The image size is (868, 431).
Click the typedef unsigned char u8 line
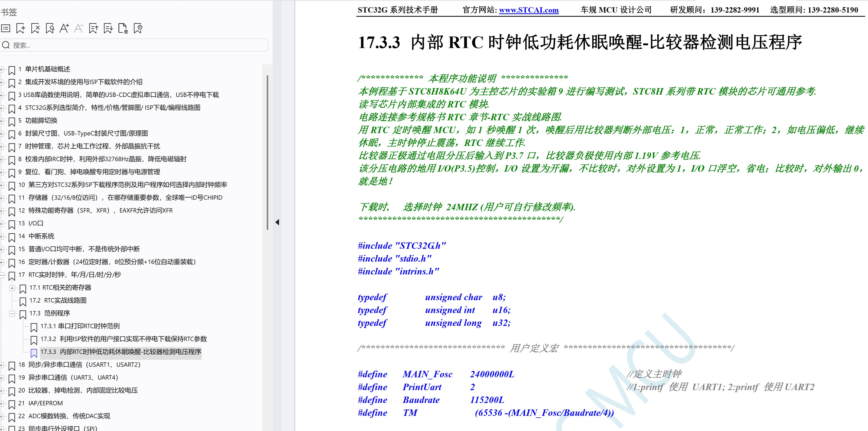click(432, 297)
